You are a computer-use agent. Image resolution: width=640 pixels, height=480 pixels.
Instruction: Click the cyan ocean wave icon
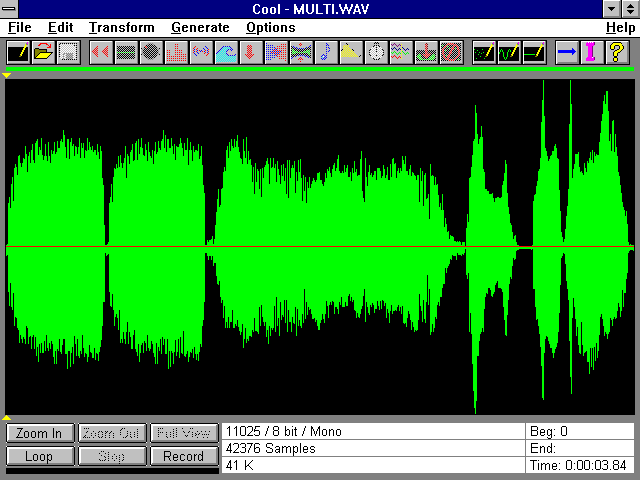click(x=226, y=52)
